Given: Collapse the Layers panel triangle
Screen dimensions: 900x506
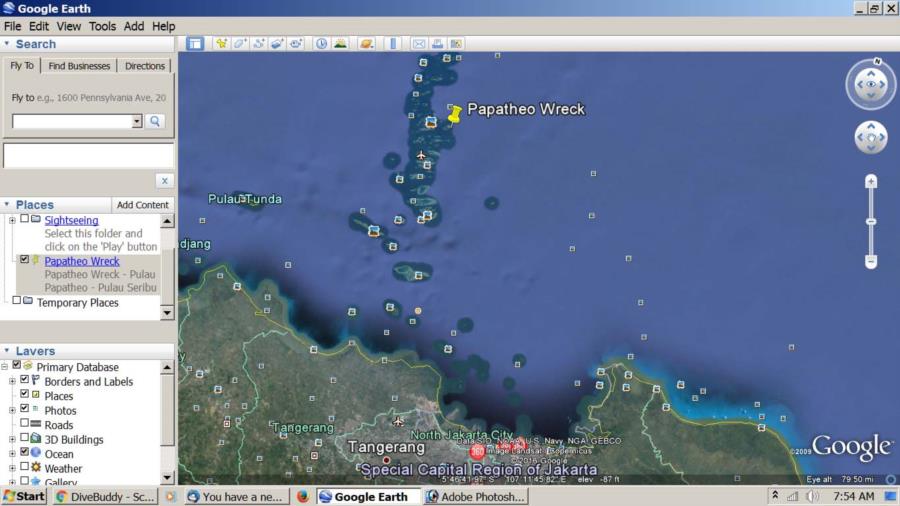Looking at the screenshot, I should [x=7, y=351].
